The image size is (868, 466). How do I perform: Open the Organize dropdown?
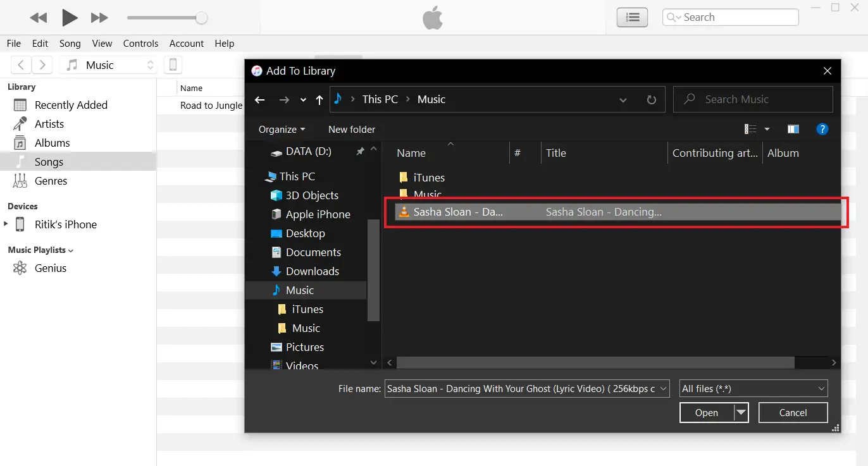point(282,129)
